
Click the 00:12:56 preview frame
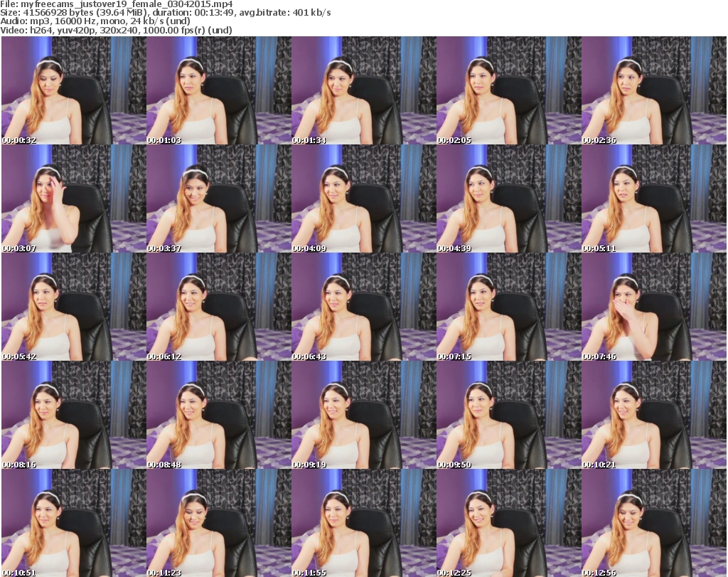click(x=654, y=523)
